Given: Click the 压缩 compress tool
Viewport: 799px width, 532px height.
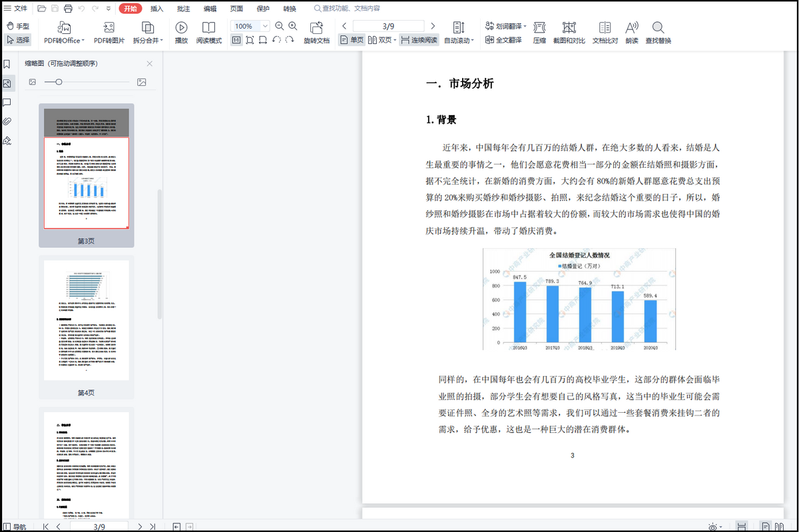Looking at the screenshot, I should [x=539, y=33].
